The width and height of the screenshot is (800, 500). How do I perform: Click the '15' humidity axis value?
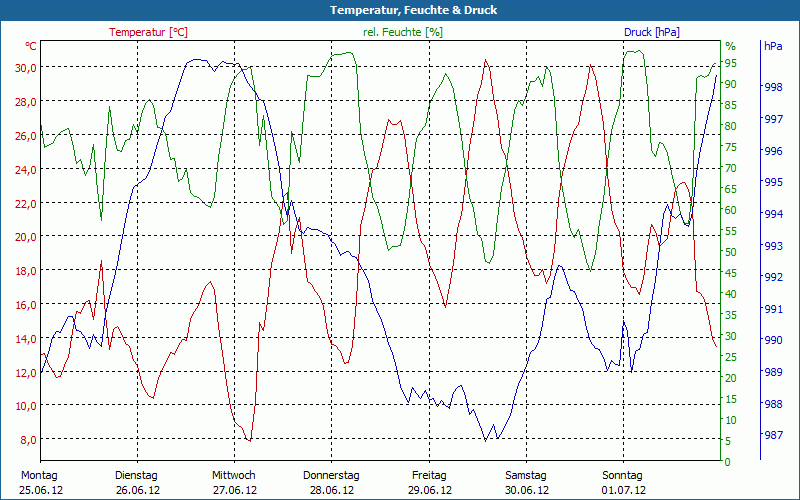pyautogui.click(x=731, y=399)
